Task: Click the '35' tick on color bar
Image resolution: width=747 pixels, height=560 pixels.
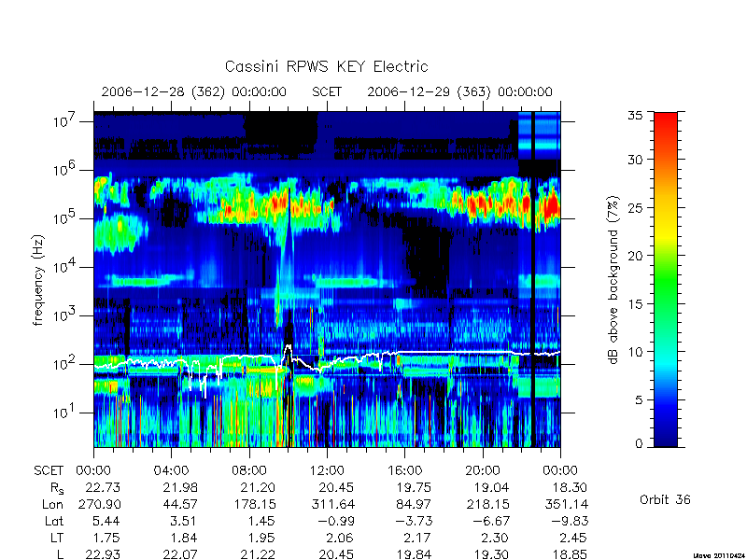Action: [x=635, y=115]
